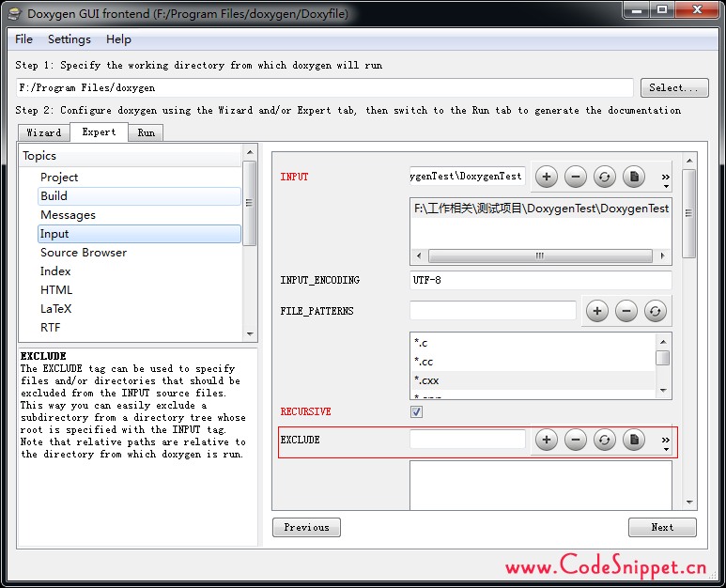Click the Topics list scroll-down arrow
The width and height of the screenshot is (726, 588).
click(x=250, y=333)
